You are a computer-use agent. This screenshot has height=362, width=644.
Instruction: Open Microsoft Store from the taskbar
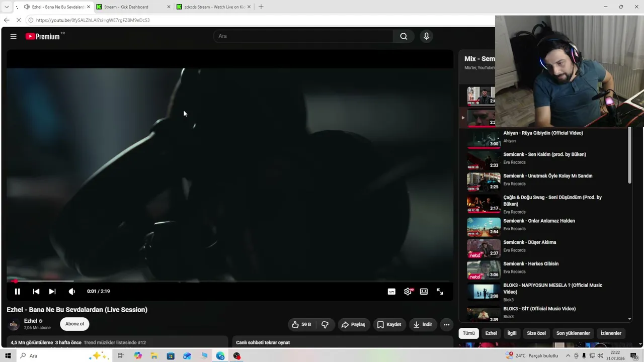point(171,356)
